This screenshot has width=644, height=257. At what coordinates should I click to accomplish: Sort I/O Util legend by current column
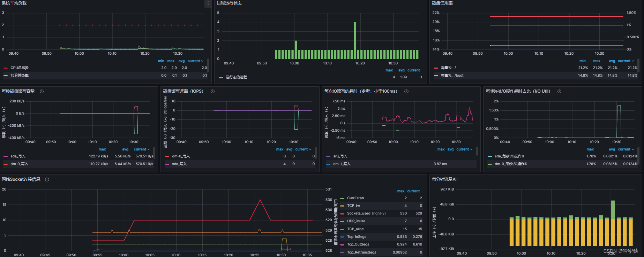point(626,149)
